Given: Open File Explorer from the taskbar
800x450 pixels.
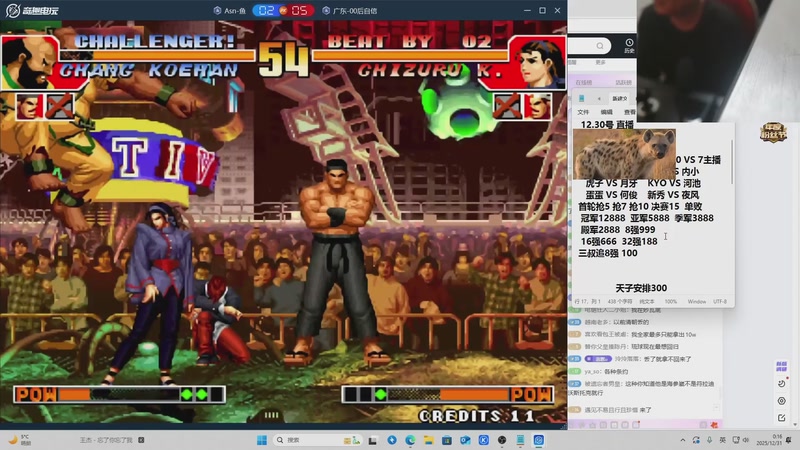Looking at the screenshot, I should click(x=429, y=440).
